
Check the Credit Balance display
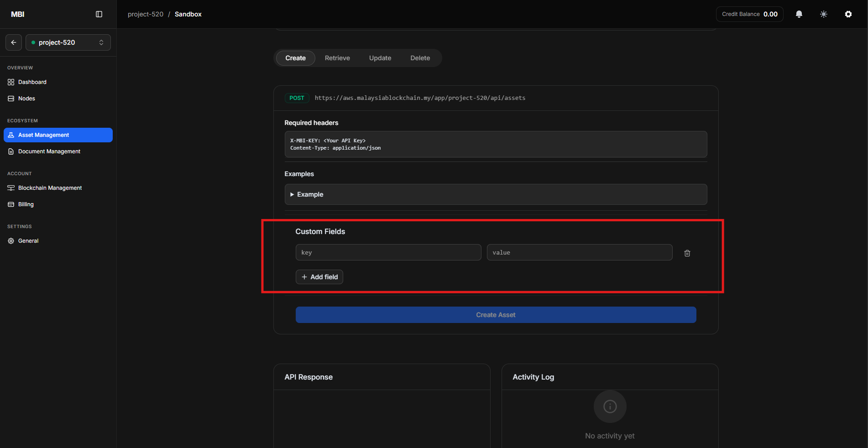tap(749, 14)
